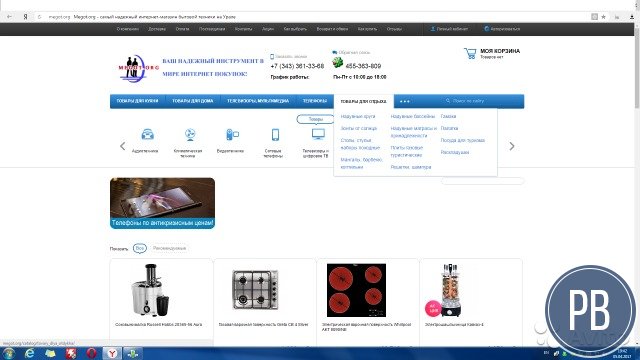Open the Доставка link
The height and width of the screenshot is (360, 640).
click(x=157, y=29)
